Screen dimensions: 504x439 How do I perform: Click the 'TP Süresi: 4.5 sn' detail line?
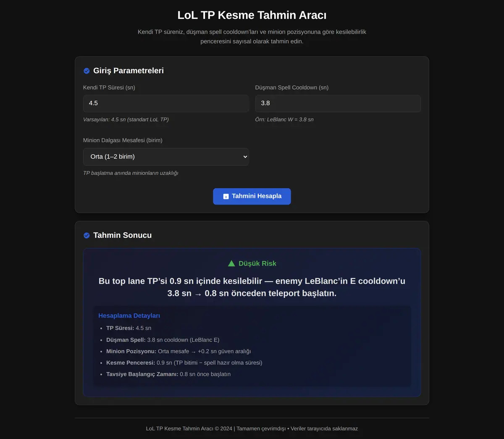click(x=129, y=328)
